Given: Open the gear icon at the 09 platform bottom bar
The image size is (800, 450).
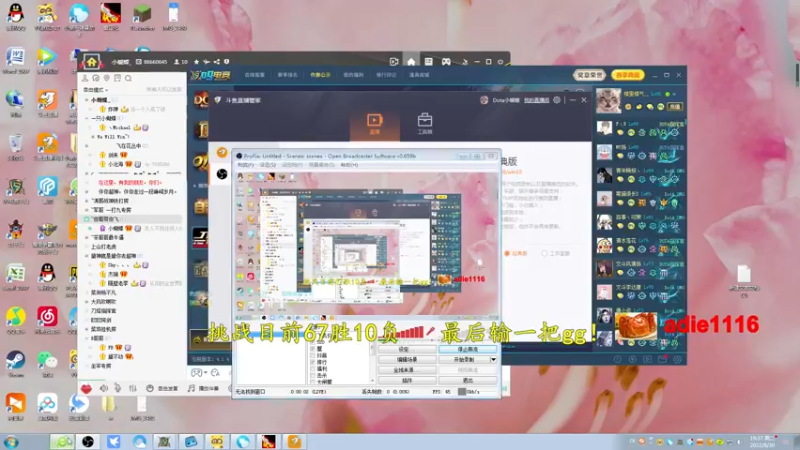Looking at the screenshot, I should pos(678,359).
